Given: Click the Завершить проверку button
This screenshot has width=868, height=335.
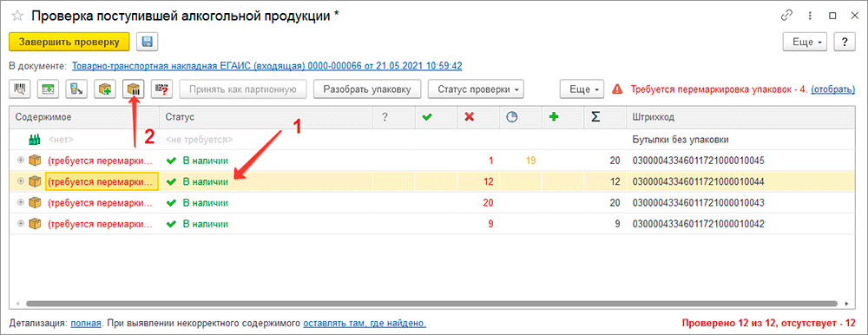Looking at the screenshot, I should tap(69, 42).
